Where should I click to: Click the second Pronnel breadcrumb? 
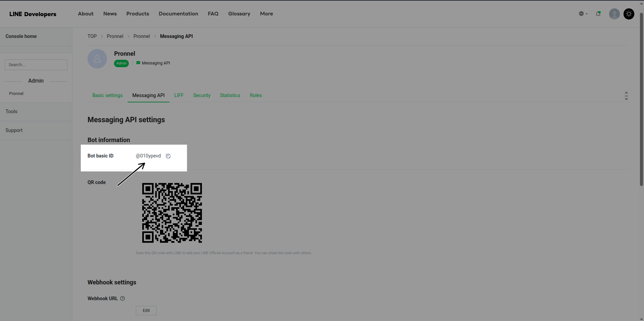[142, 36]
